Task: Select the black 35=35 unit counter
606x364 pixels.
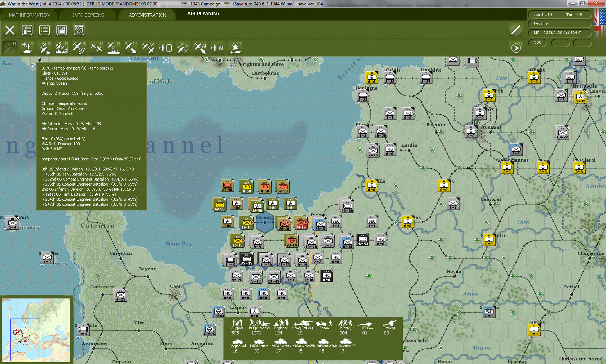Action: tap(247, 259)
